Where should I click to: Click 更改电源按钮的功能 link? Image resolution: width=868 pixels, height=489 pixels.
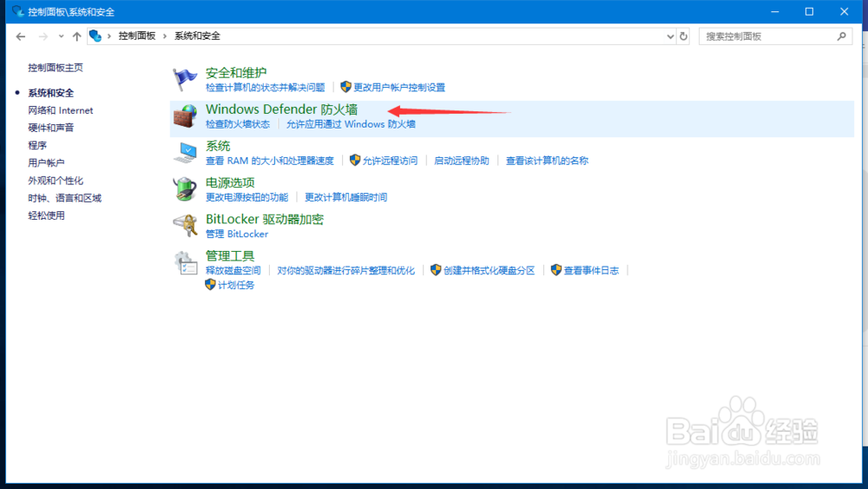247,197
